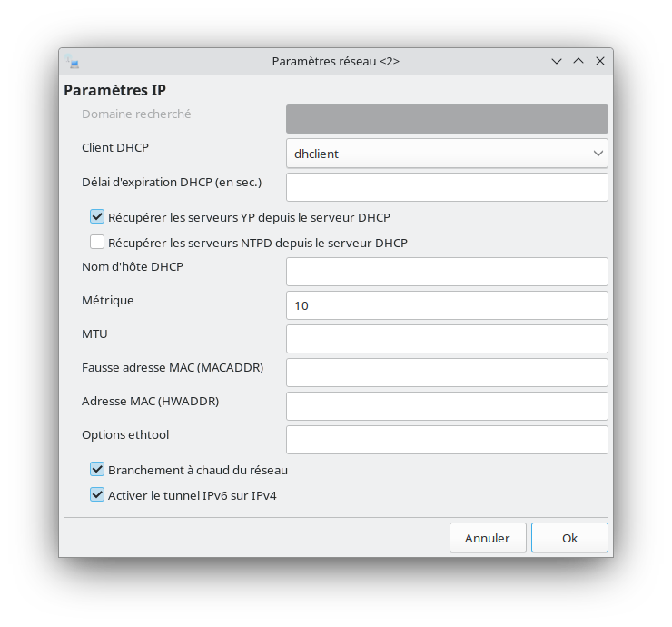Click into the MTU input field
This screenshot has height=627, width=672.
[447, 339]
